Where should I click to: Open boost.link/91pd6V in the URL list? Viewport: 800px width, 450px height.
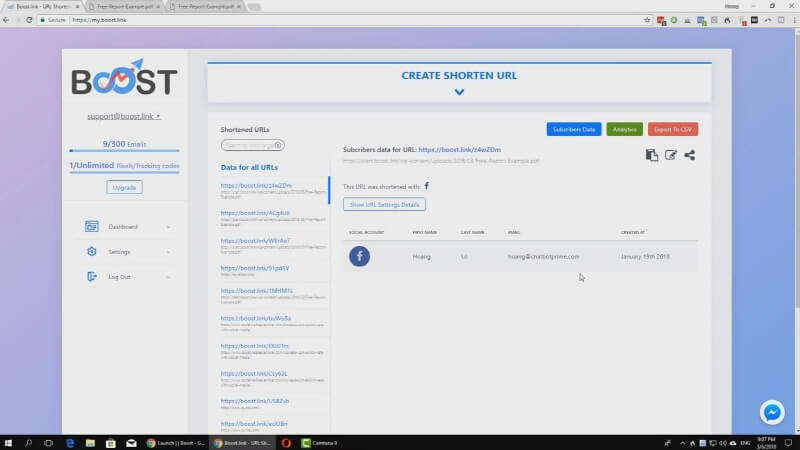(x=255, y=268)
